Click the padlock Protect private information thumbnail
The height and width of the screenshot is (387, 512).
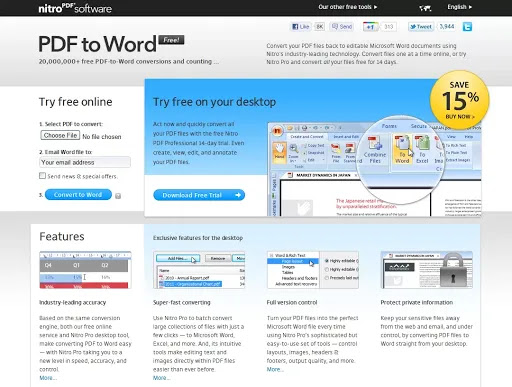[x=426, y=270]
